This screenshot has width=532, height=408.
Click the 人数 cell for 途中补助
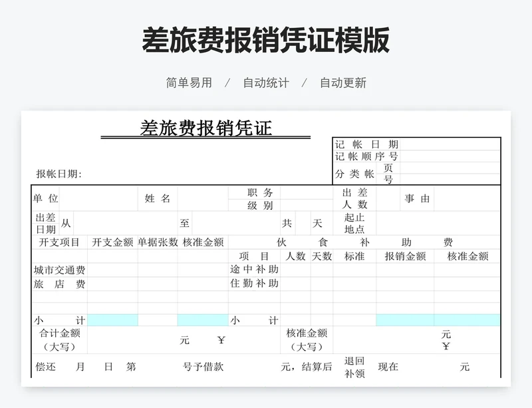[295, 270]
